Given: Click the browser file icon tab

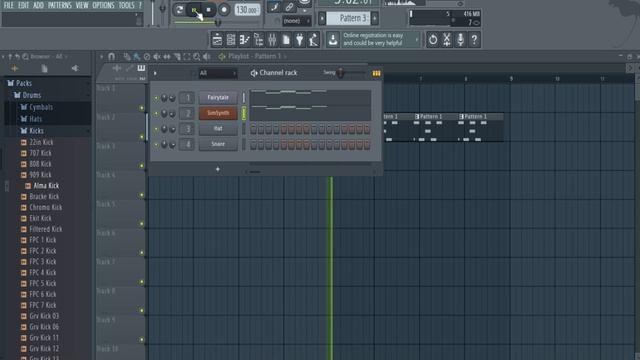Looking at the screenshot, I should pos(44,69).
